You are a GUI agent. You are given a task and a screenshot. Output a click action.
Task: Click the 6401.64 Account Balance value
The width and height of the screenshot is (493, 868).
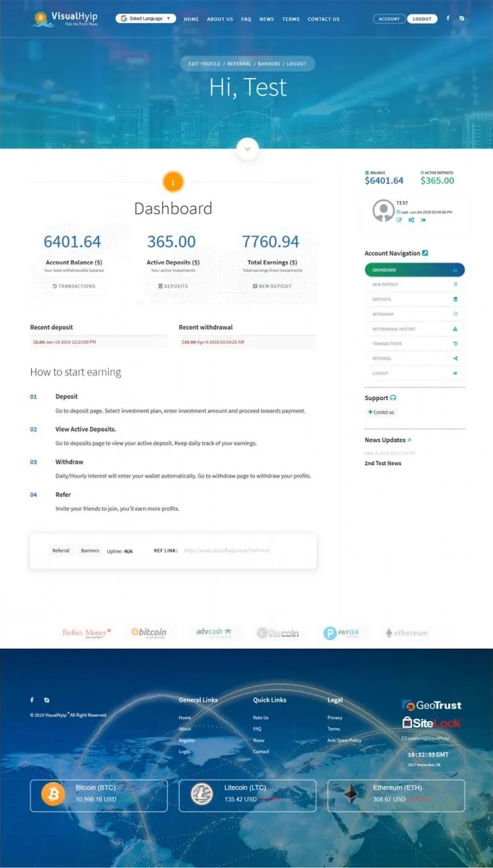72,242
